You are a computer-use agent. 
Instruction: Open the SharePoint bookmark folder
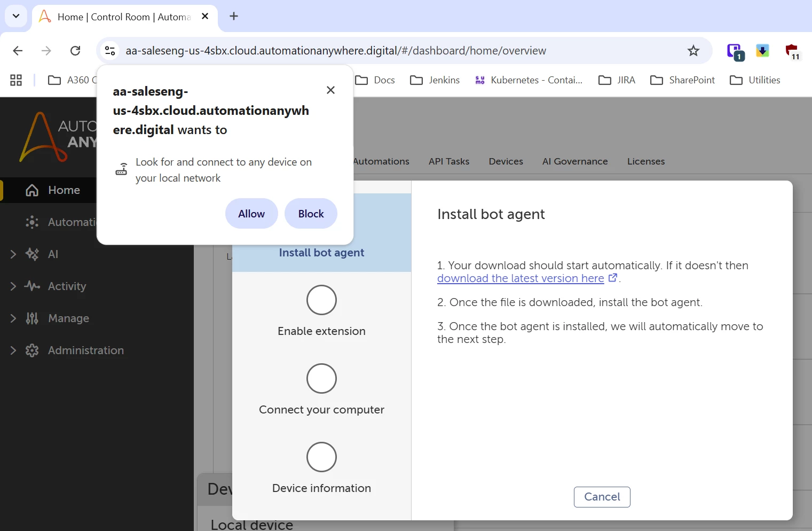click(682, 80)
